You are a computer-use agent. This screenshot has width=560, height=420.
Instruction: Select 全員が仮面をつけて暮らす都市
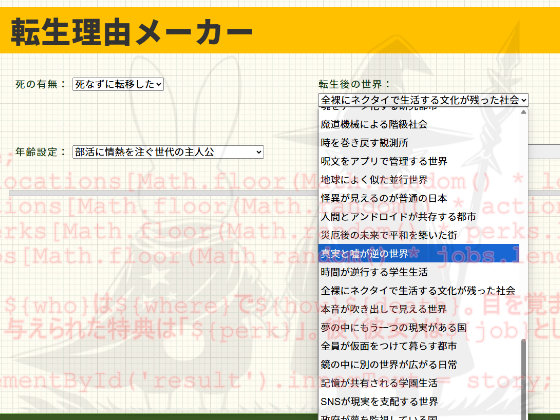pyautogui.click(x=419, y=346)
